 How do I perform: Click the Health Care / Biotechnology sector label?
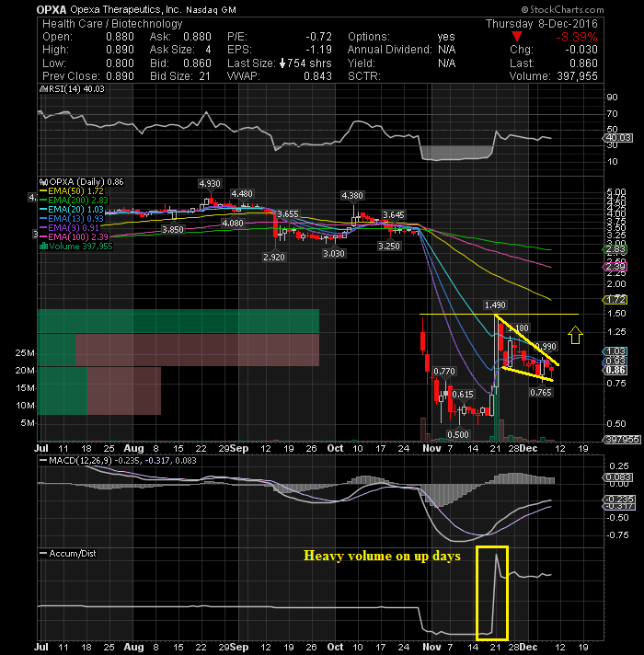[112, 24]
